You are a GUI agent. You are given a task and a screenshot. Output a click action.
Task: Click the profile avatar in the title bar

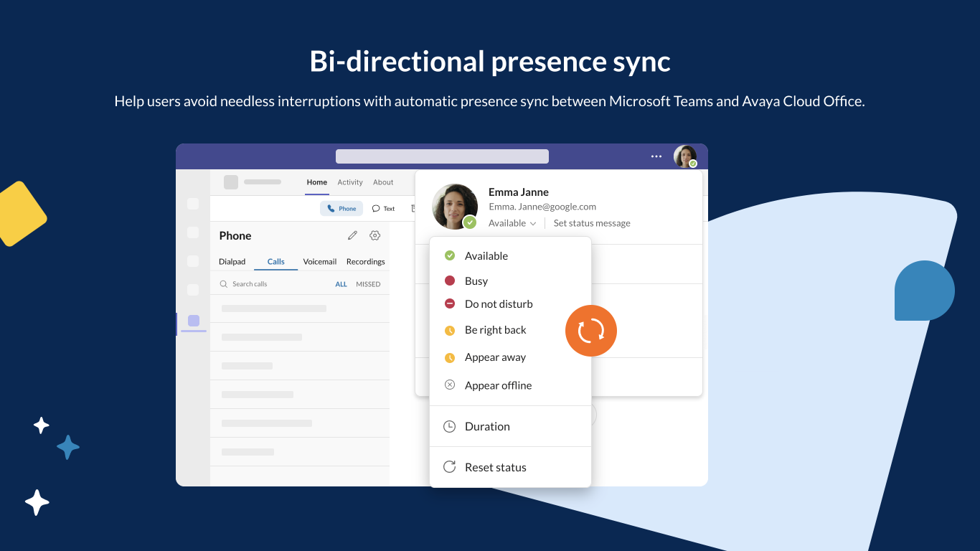pos(685,156)
